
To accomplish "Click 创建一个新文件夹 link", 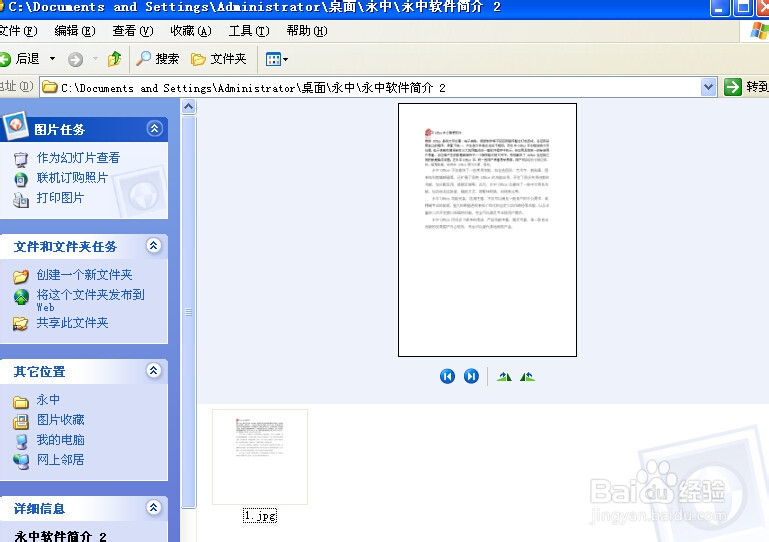I will point(84,275).
